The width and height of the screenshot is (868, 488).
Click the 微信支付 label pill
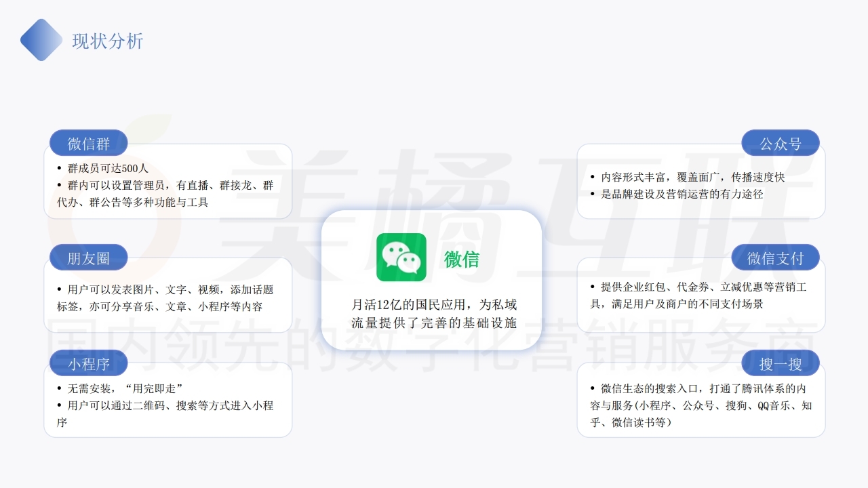776,258
